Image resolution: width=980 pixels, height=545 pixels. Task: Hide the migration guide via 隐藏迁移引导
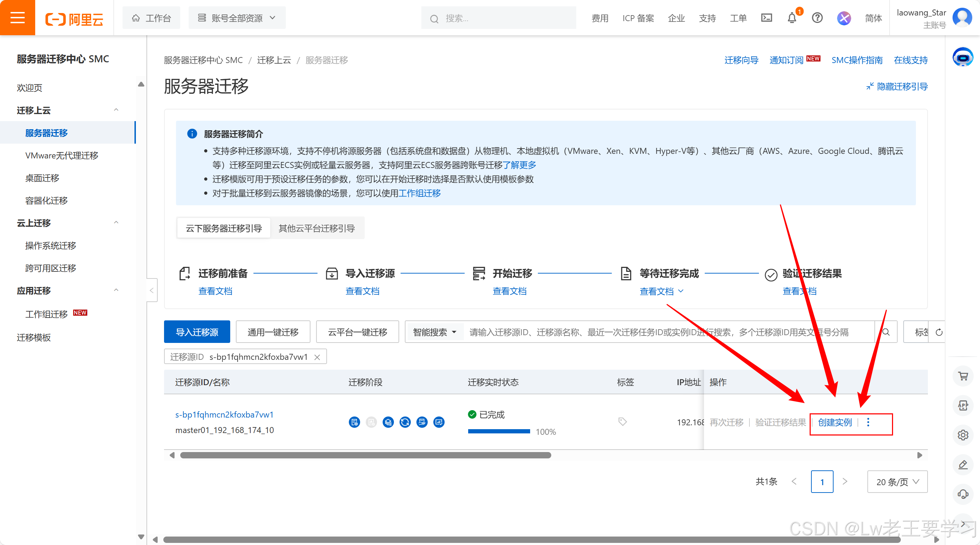pyautogui.click(x=897, y=86)
